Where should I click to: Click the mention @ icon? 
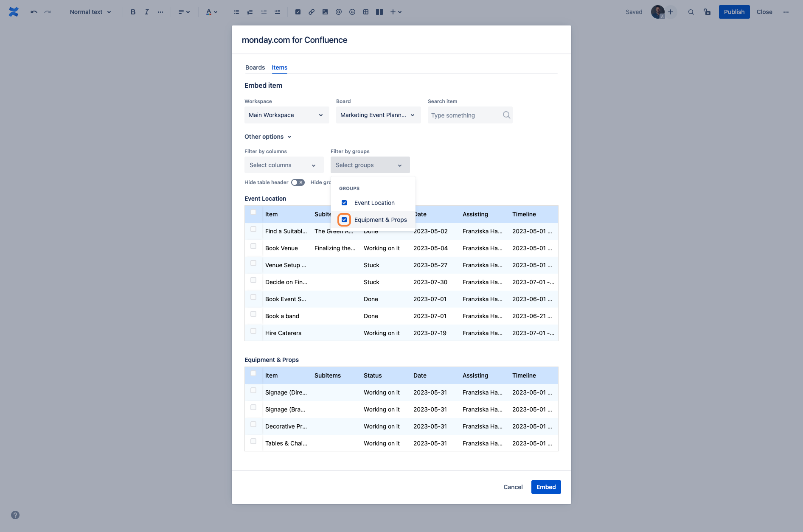click(x=339, y=12)
